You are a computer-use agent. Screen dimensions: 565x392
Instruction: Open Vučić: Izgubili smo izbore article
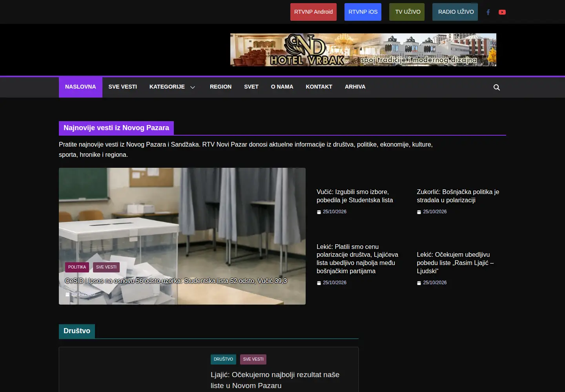click(355, 196)
